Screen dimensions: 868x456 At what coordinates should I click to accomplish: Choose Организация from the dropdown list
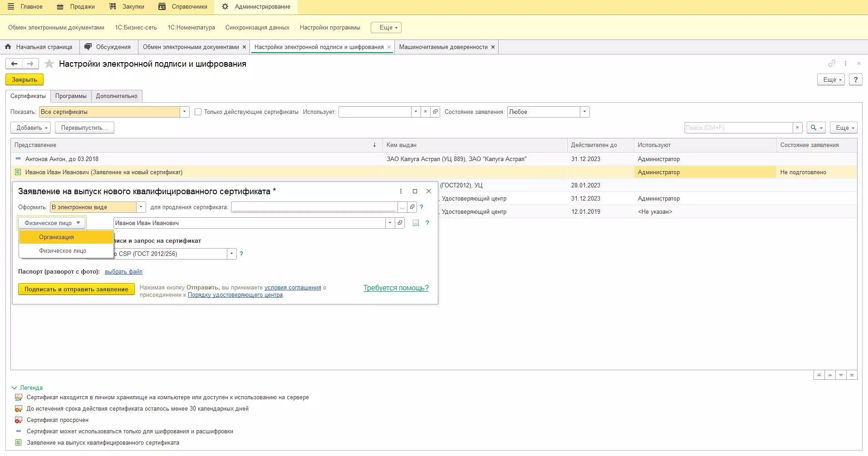pyautogui.click(x=56, y=237)
